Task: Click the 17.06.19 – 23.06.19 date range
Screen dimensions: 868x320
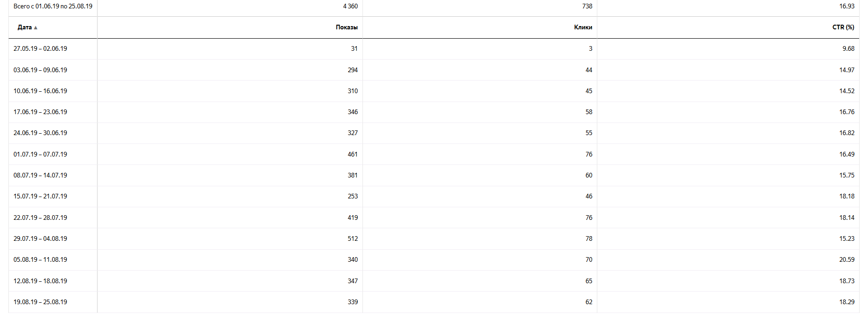Action: click(40, 112)
